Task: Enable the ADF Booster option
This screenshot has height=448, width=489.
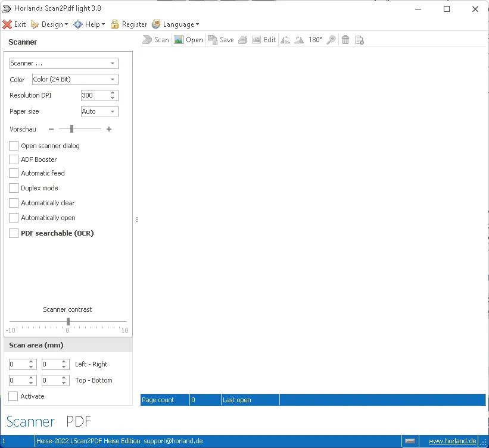Action: click(x=14, y=159)
